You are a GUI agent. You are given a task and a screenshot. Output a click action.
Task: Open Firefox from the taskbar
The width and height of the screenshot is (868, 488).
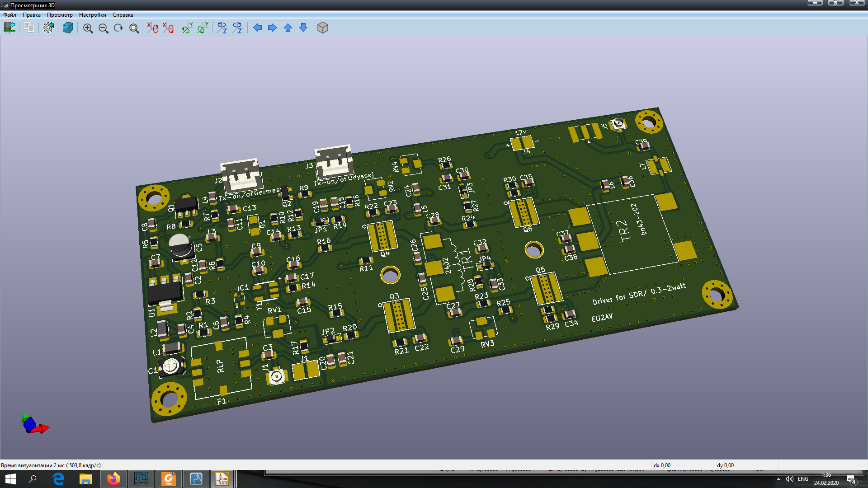click(113, 479)
